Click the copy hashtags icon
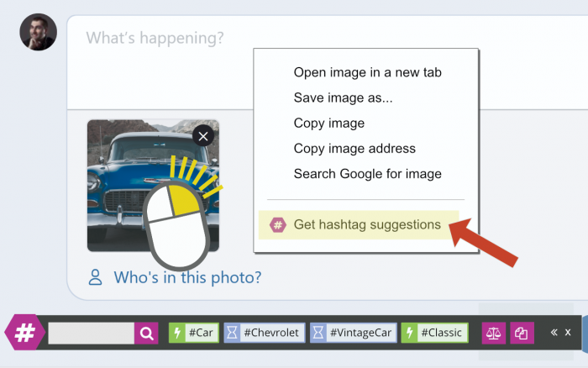 pos(522,333)
